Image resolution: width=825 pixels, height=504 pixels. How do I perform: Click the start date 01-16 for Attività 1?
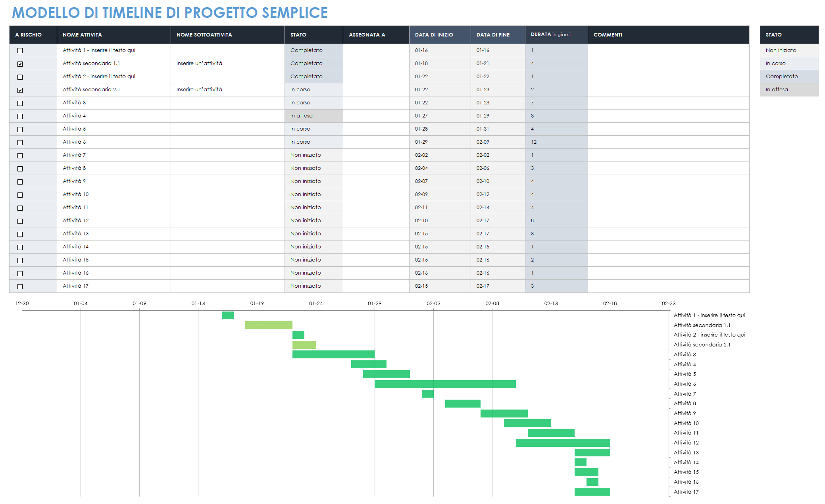(440, 50)
